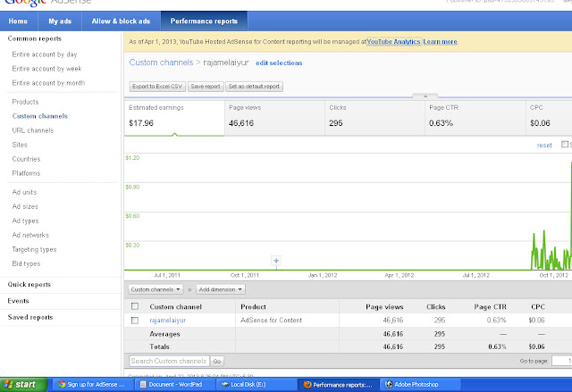Open Adobe Photoshop taskbar item
The image size is (572, 392).
click(x=420, y=384)
